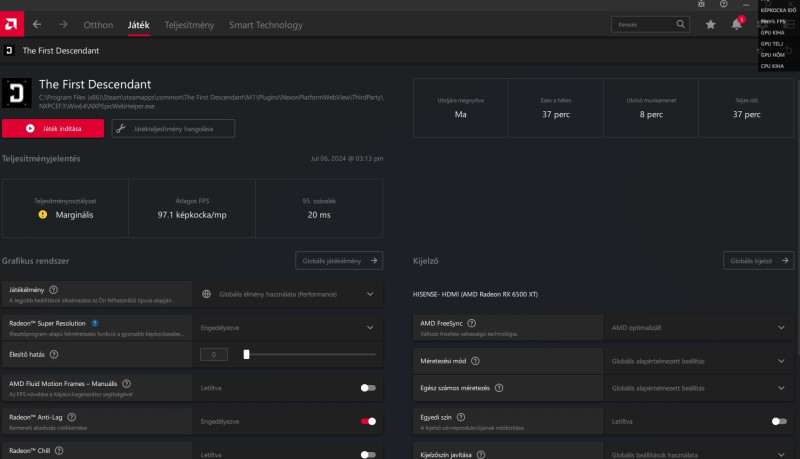Show help for Játékélmény setting
This screenshot has width=800, height=459.
coord(53,290)
